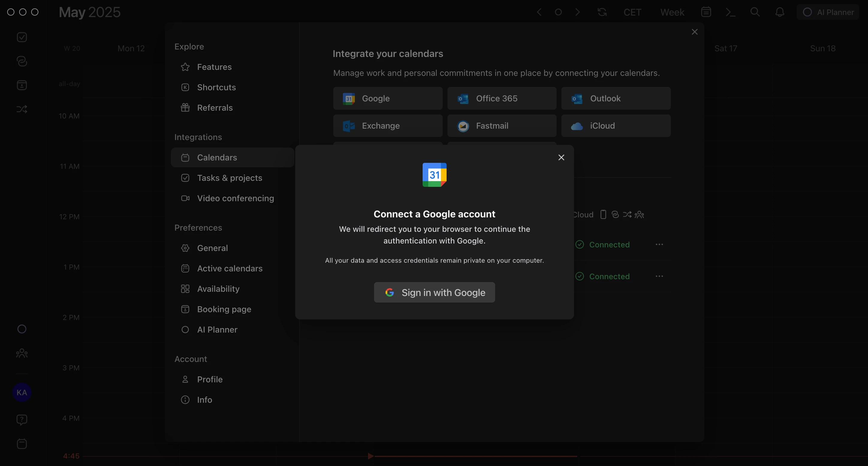Change the CET time zone

click(x=632, y=13)
